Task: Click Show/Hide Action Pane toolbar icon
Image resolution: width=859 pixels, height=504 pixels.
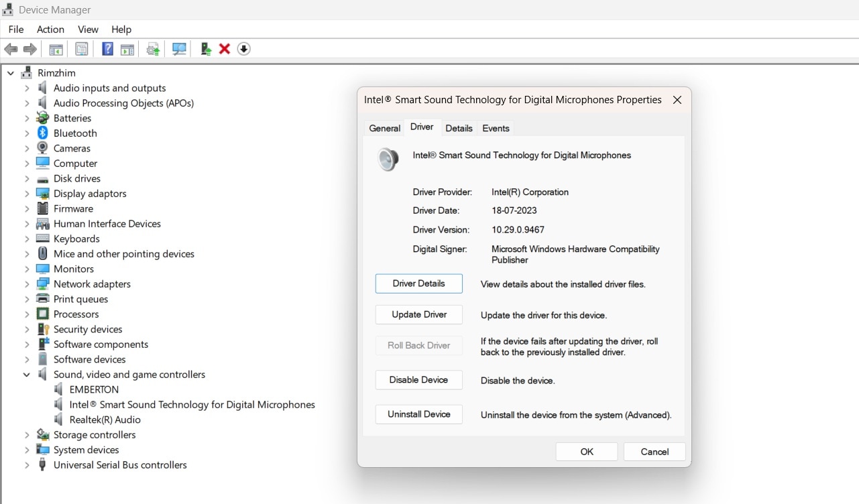Action: [127, 49]
